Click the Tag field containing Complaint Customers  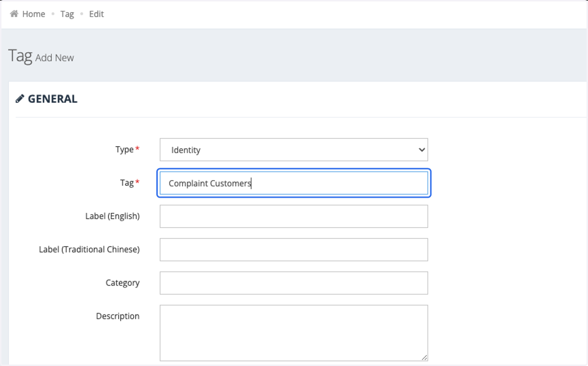[294, 183]
